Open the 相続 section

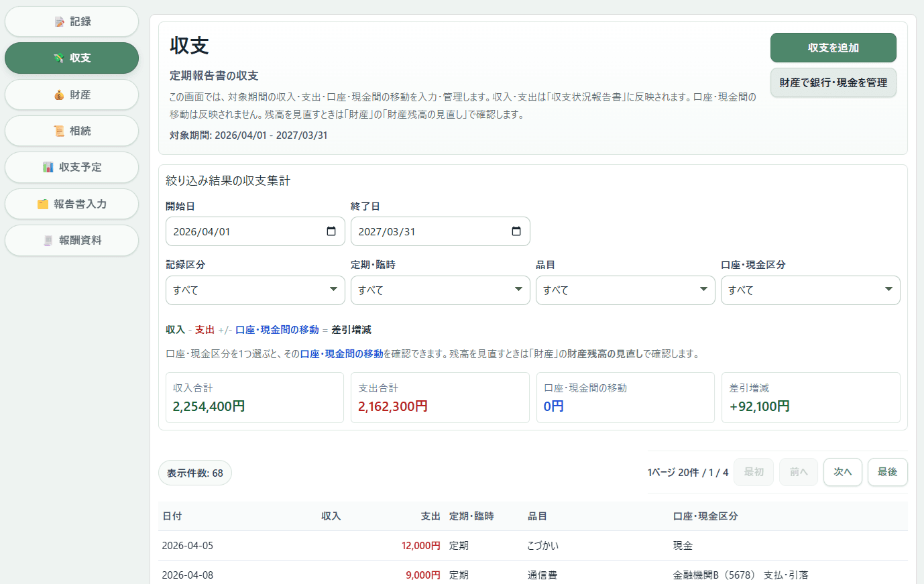click(x=72, y=131)
